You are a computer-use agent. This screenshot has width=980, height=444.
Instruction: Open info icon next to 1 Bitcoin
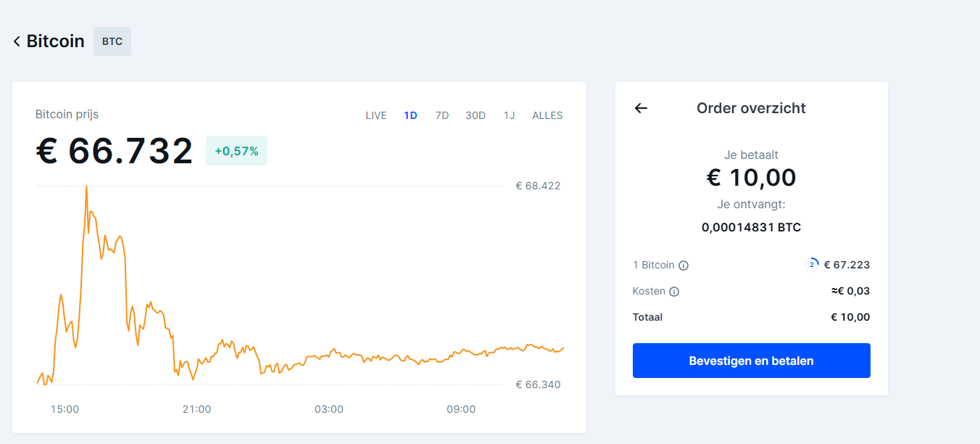(684, 266)
